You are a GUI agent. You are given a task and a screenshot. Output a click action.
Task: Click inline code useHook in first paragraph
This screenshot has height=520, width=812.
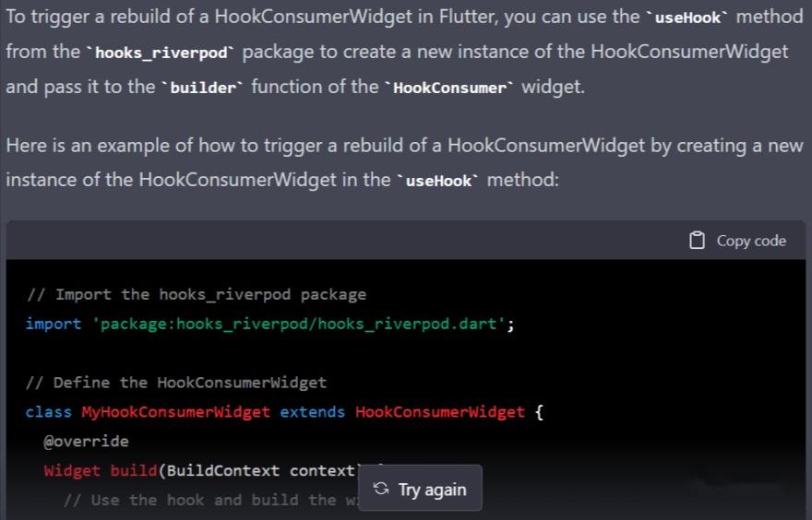[687, 18]
